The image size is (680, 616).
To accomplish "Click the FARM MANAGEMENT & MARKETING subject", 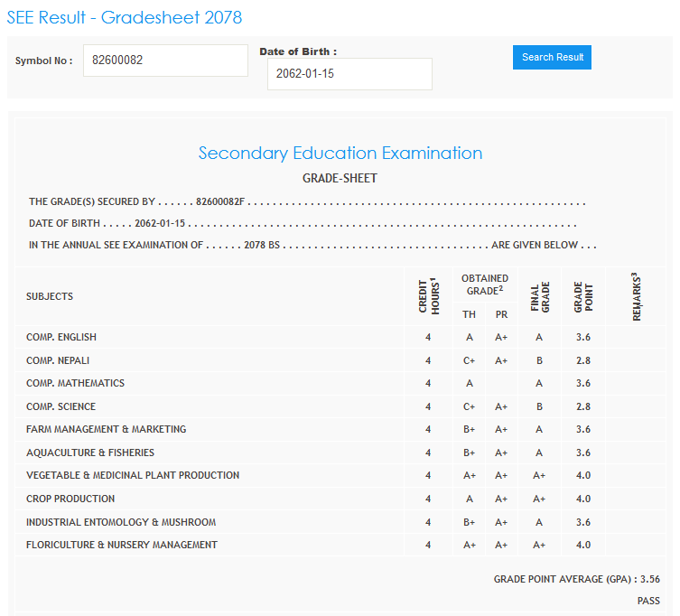I will tap(106, 429).
